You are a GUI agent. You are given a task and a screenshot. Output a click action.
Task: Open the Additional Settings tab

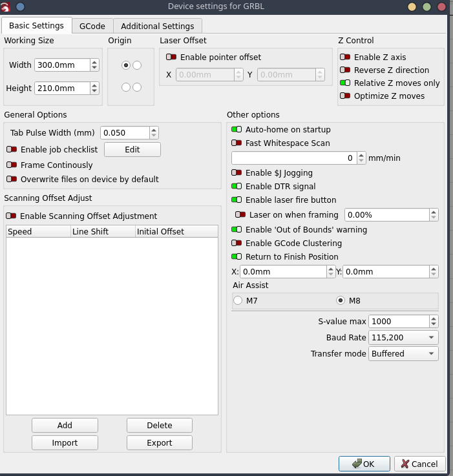[158, 26]
